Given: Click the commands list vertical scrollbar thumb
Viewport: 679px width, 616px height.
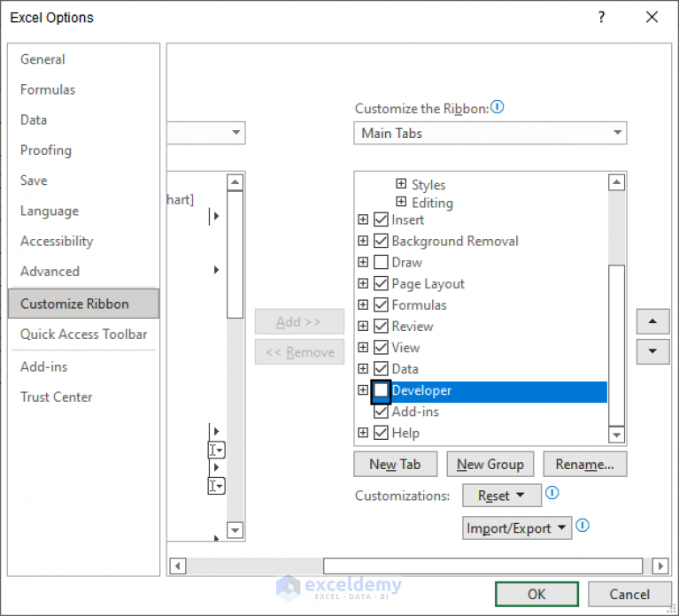Looking at the screenshot, I should (235, 254).
